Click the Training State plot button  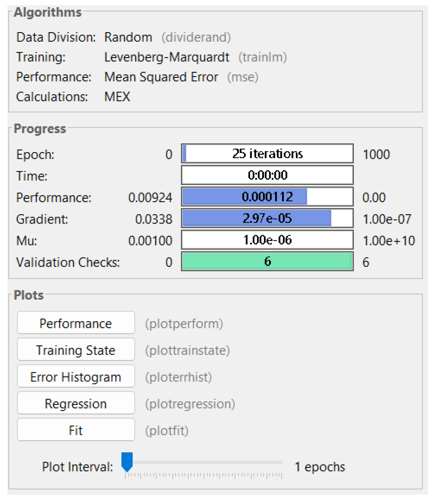tap(76, 350)
